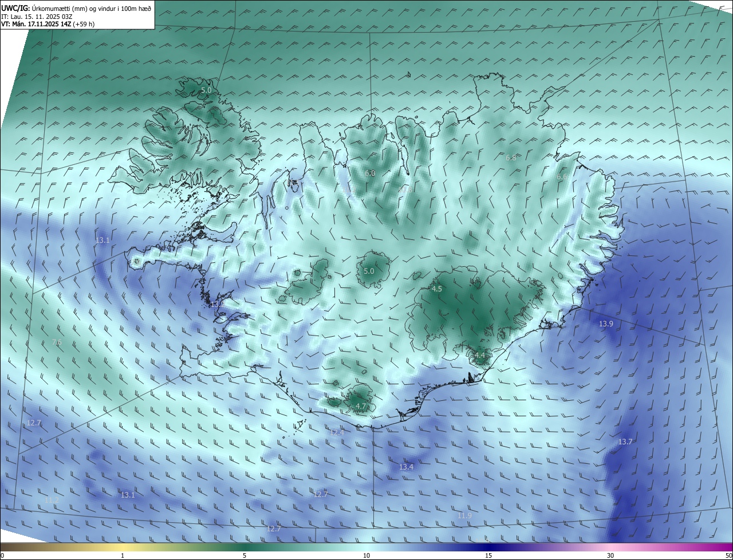Select the 11.2 value label
733x560 pixels.
(x=52, y=500)
